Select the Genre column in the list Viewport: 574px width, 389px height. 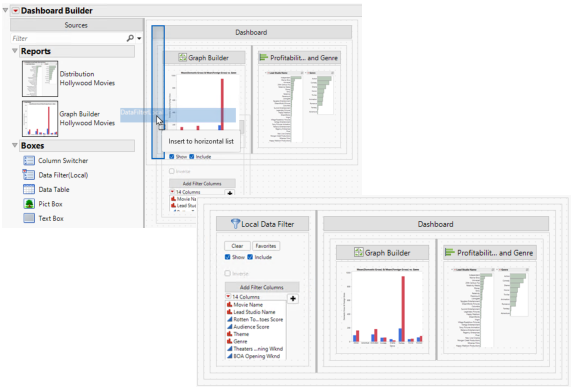click(x=256, y=341)
